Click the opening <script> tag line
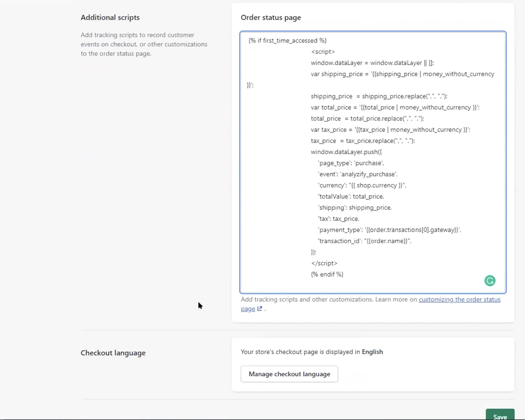Viewport: 525px width, 420px height. (x=323, y=52)
